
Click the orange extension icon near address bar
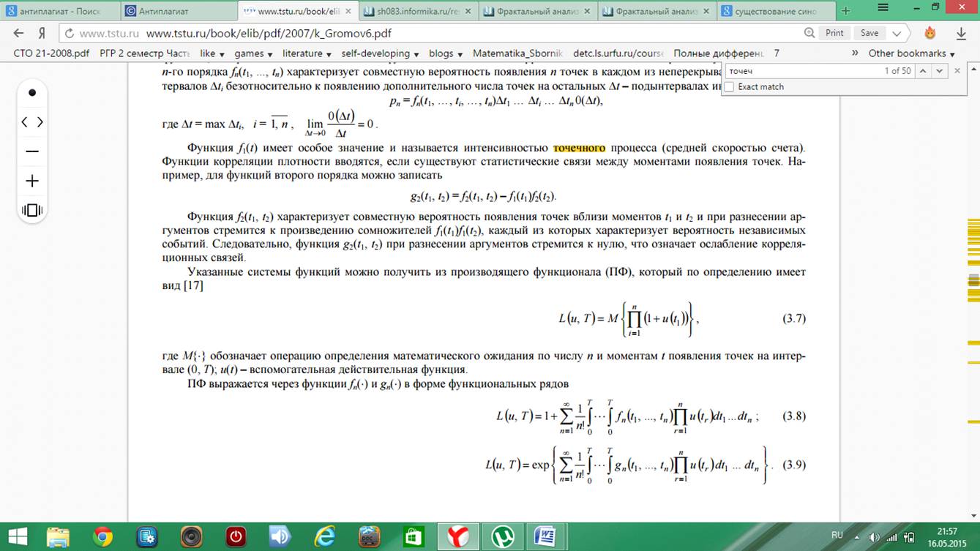tap(930, 33)
